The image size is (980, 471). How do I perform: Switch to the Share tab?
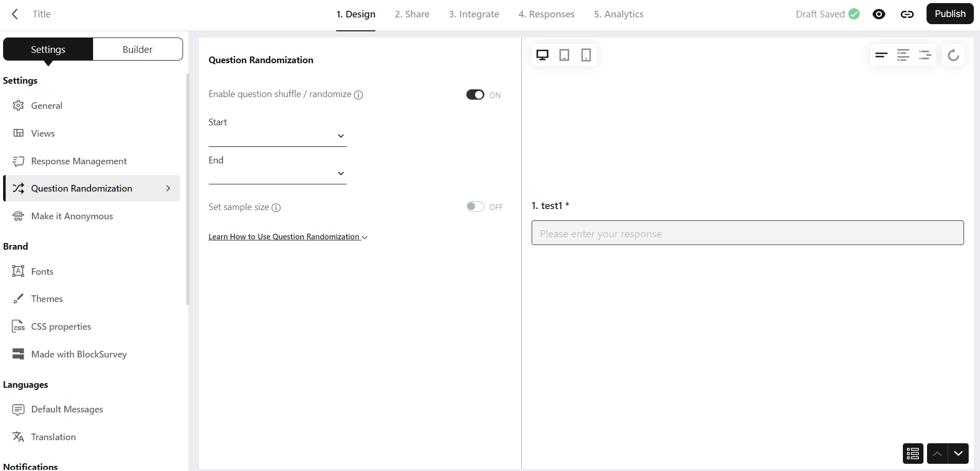coord(412,14)
